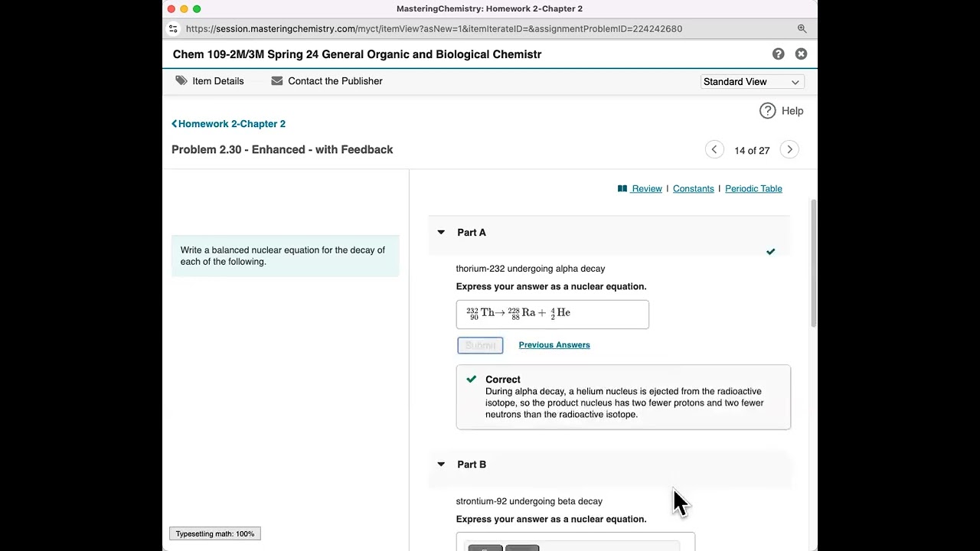Minimize the window with yellow button
This screenshot has width=980, height=551.
184,9
